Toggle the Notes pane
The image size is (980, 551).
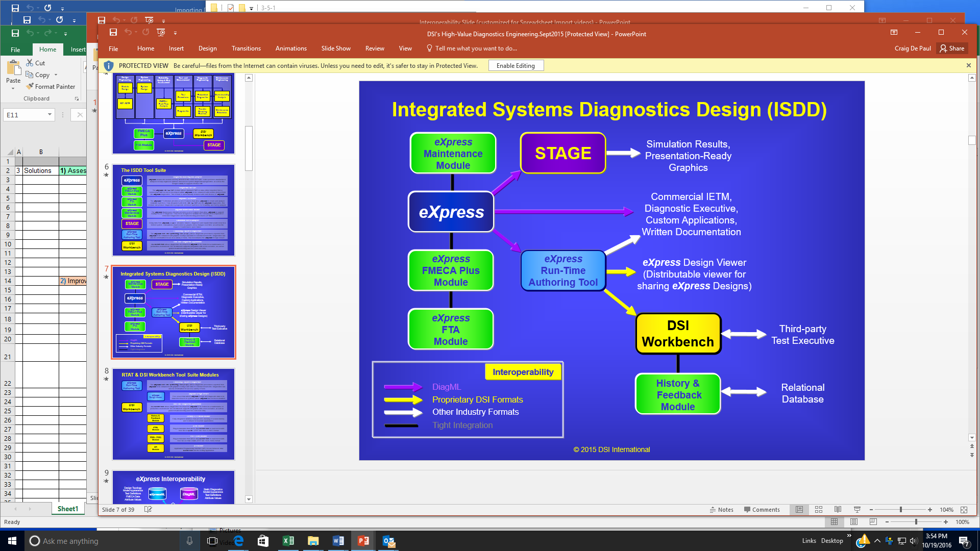721,510
